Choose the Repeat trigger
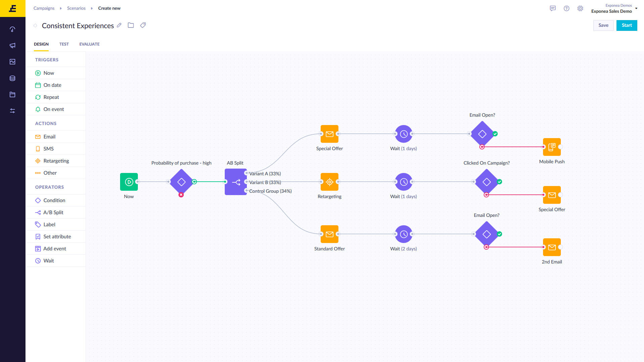 coord(56,97)
